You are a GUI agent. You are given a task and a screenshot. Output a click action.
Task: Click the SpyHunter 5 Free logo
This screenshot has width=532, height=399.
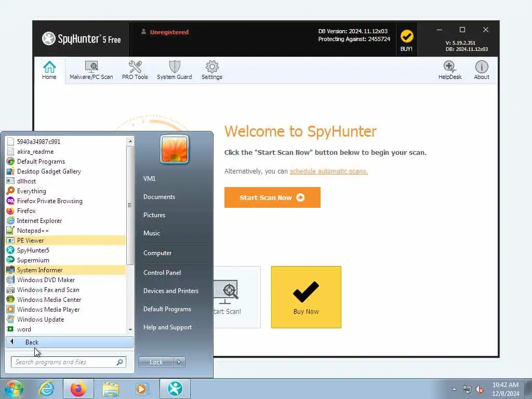(82, 38)
